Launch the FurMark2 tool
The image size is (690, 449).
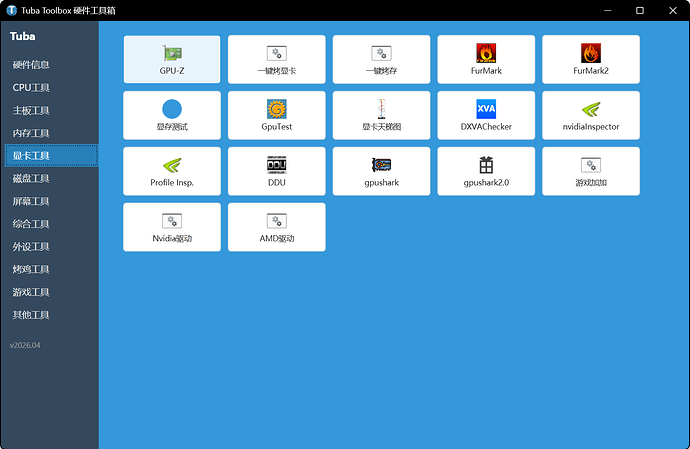tap(591, 59)
